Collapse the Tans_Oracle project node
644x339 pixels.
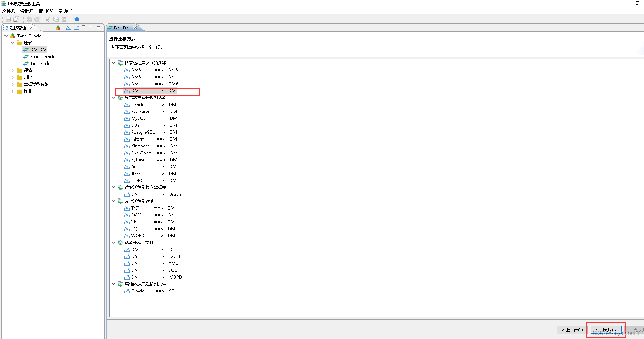tap(6, 36)
